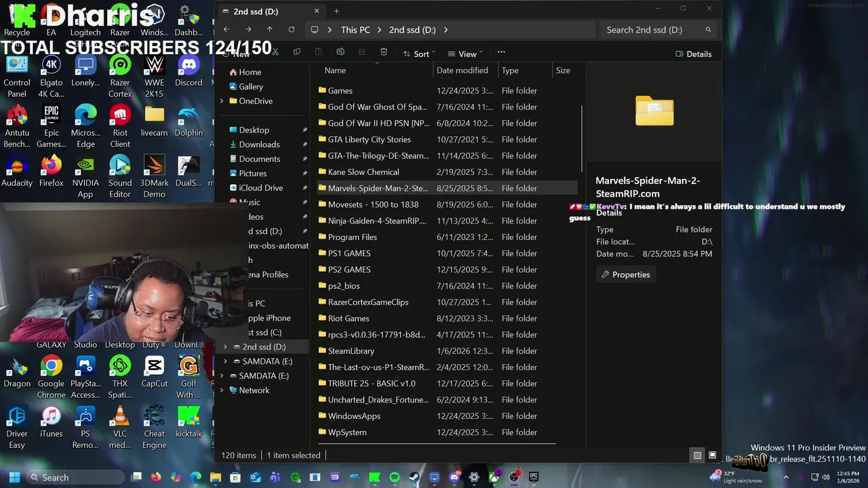Click the Xbox icon in the taskbar

coord(494,477)
